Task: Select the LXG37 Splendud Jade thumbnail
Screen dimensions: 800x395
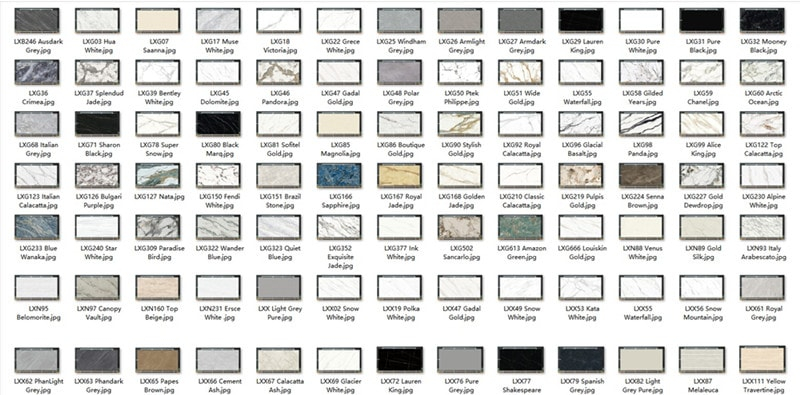Action: [x=97, y=72]
